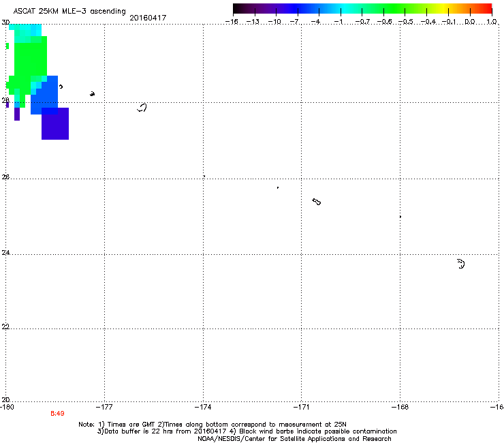Click the yellow section of the color bar
This screenshot has height=443, width=504.
(x=445, y=8)
